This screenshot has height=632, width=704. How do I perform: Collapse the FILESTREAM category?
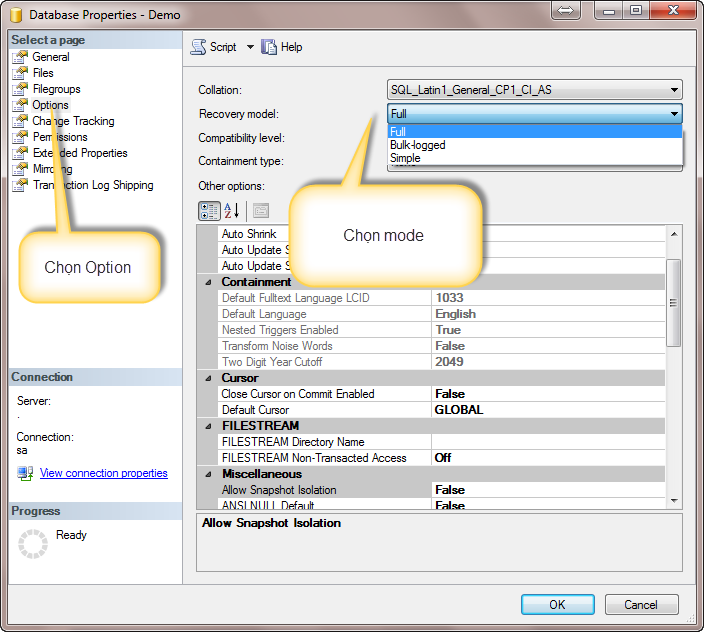click(x=208, y=426)
